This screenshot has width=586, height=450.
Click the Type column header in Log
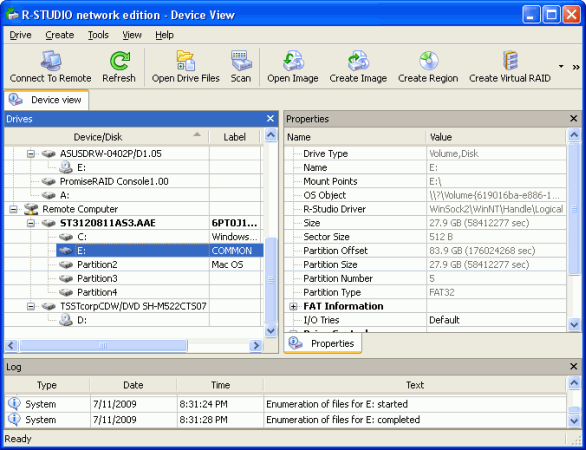point(47,385)
